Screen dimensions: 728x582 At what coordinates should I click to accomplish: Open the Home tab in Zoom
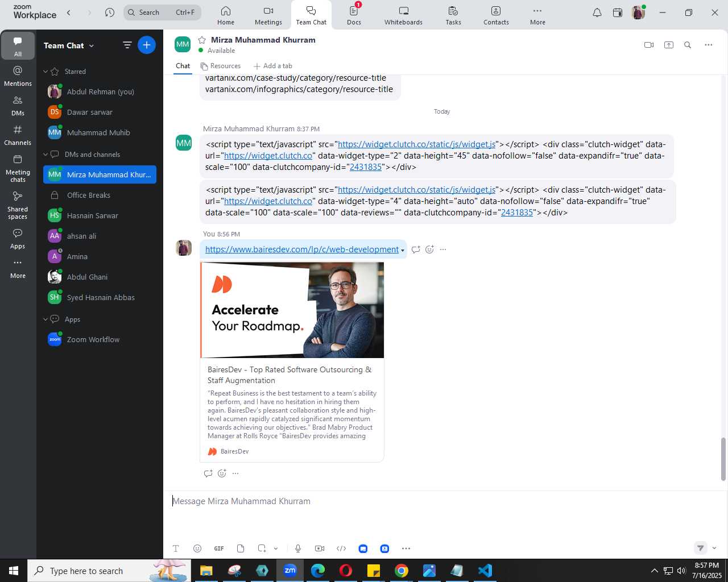225,15
